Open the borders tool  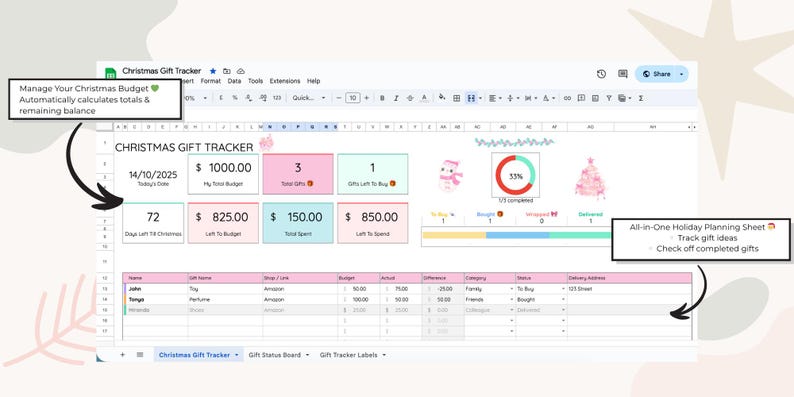(x=456, y=98)
